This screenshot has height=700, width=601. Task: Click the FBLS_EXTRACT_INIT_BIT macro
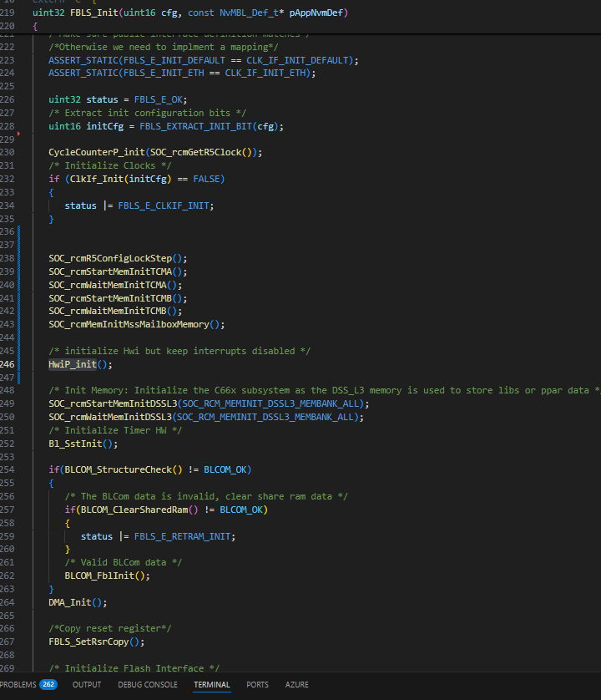tap(195, 126)
